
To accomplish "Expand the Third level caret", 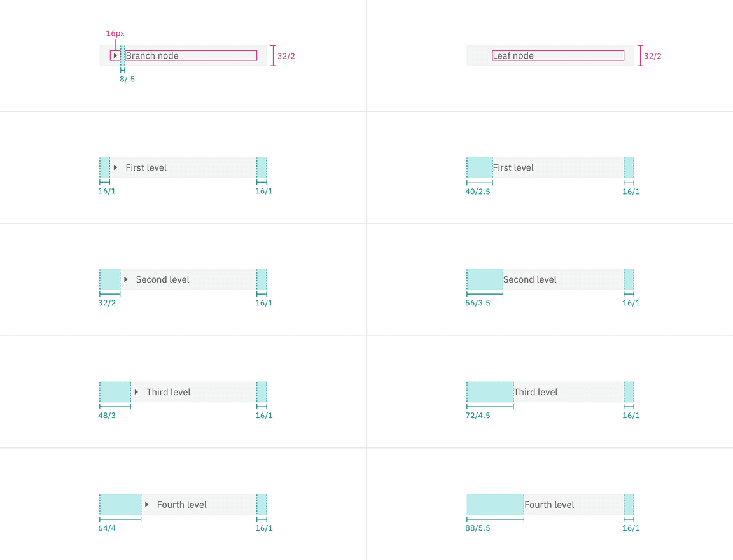I will 136,392.
